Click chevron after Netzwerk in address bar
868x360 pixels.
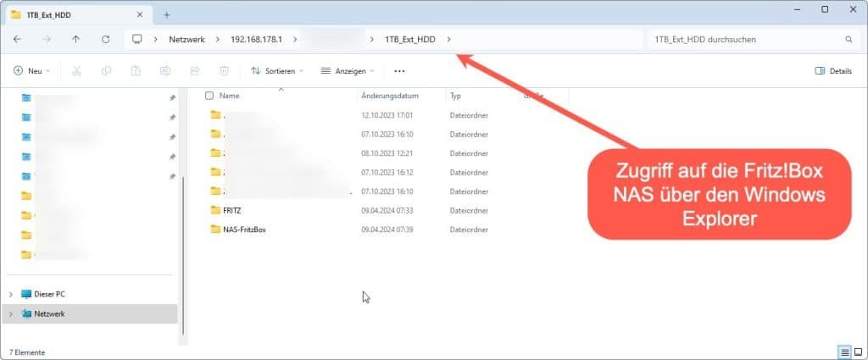click(x=218, y=39)
